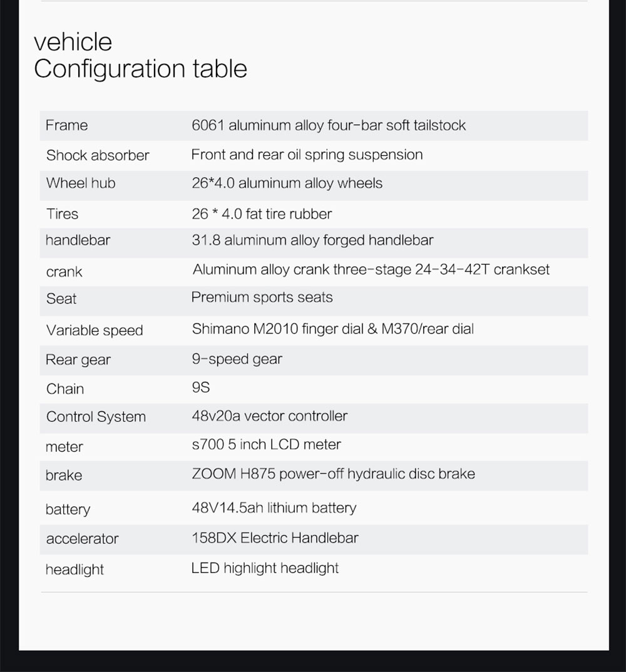Select the handlebar row label

coord(78,240)
